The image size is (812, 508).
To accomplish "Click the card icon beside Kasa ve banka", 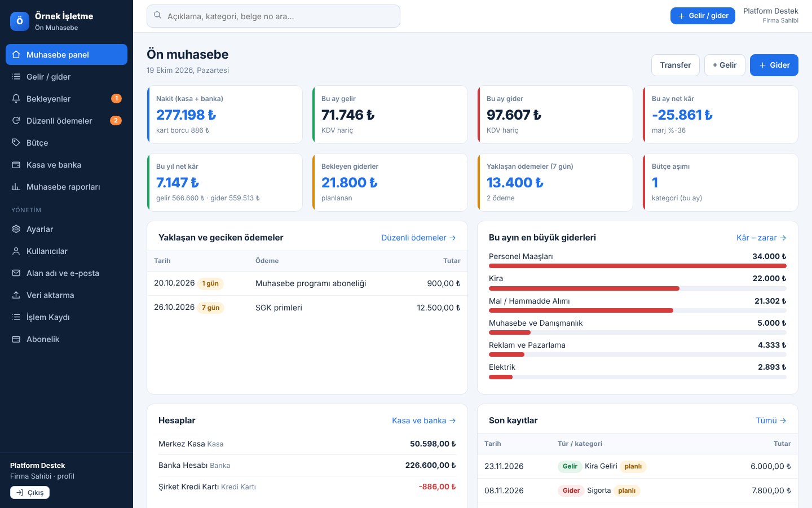I will click(16, 165).
